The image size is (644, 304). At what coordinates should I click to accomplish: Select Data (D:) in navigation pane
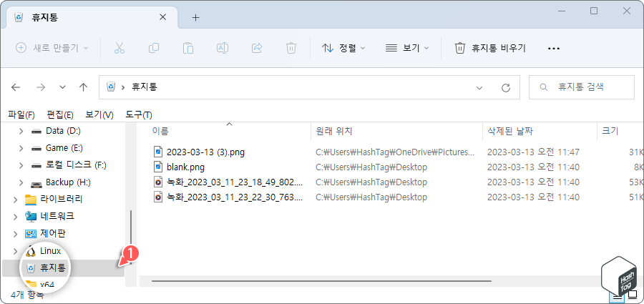pyautogui.click(x=63, y=131)
